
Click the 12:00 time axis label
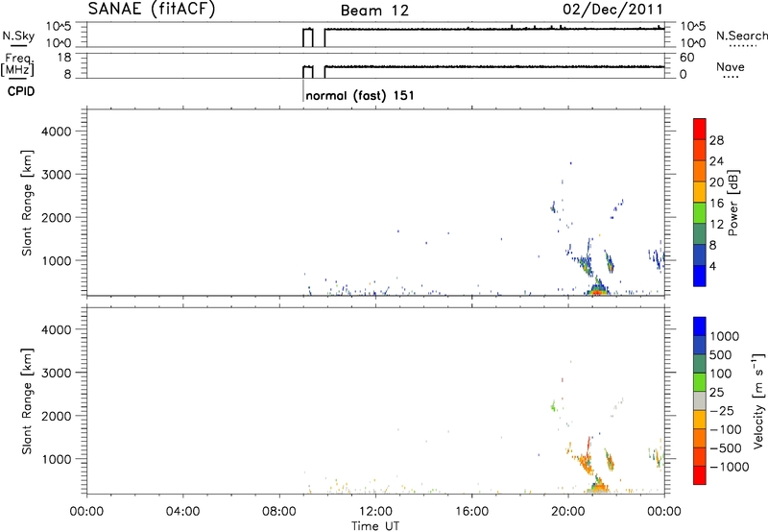(x=375, y=512)
